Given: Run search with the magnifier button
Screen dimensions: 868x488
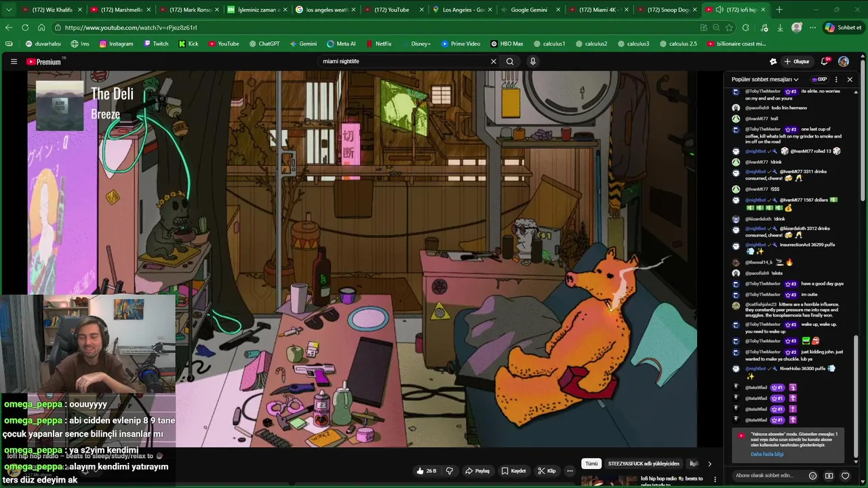Looking at the screenshot, I should coord(510,62).
